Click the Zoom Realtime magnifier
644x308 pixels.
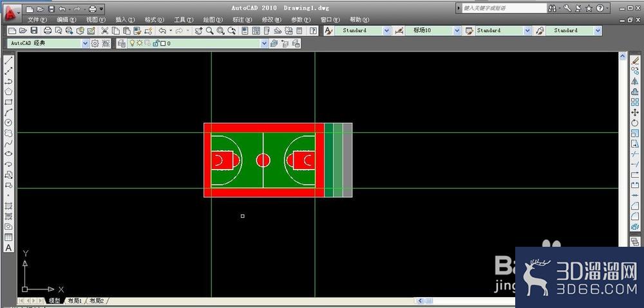tap(209, 30)
